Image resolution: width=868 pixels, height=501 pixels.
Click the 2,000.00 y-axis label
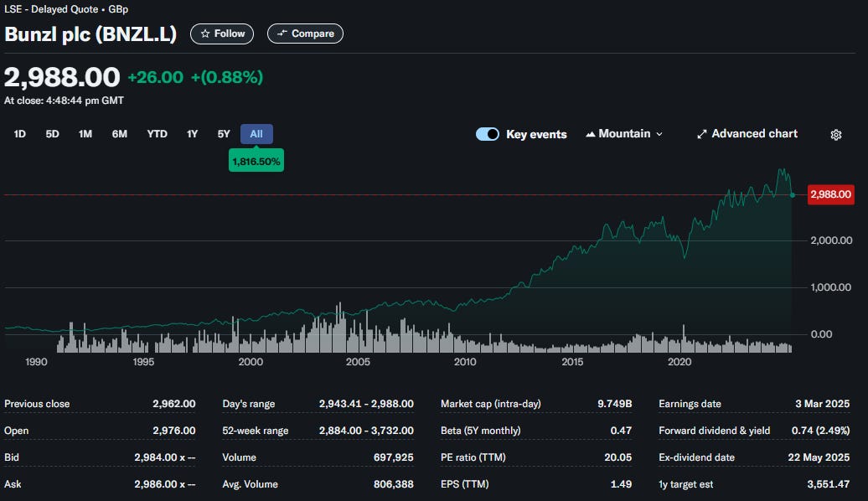(x=831, y=240)
